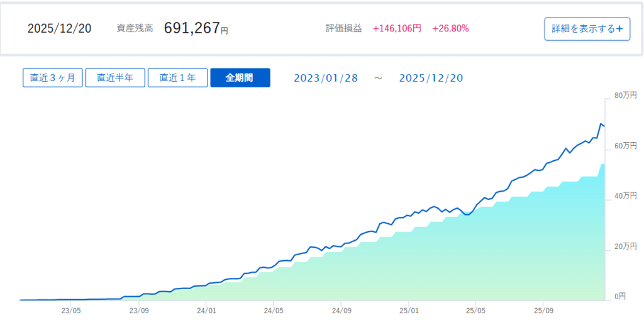644x320 pixels.
Task: Click the peak of the blue balance line
Action: point(601,124)
